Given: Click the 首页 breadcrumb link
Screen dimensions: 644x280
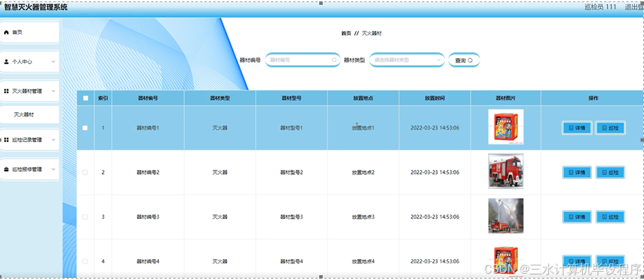Looking at the screenshot, I should point(346,34).
